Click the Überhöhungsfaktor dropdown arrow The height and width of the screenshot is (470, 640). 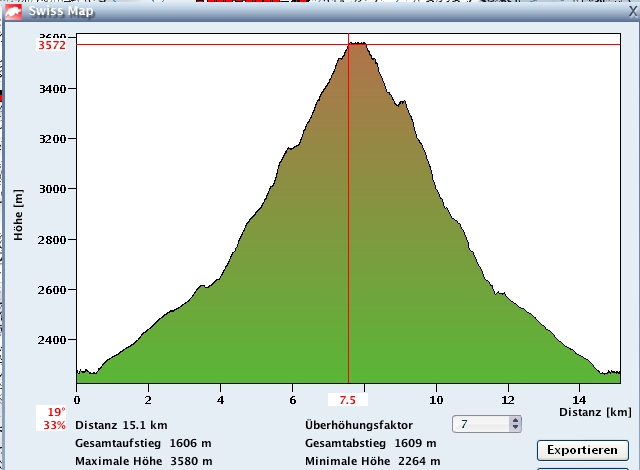515,424
